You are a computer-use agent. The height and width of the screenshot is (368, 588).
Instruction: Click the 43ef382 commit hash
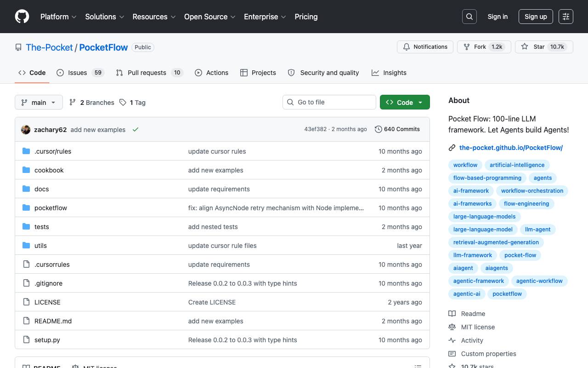point(315,129)
